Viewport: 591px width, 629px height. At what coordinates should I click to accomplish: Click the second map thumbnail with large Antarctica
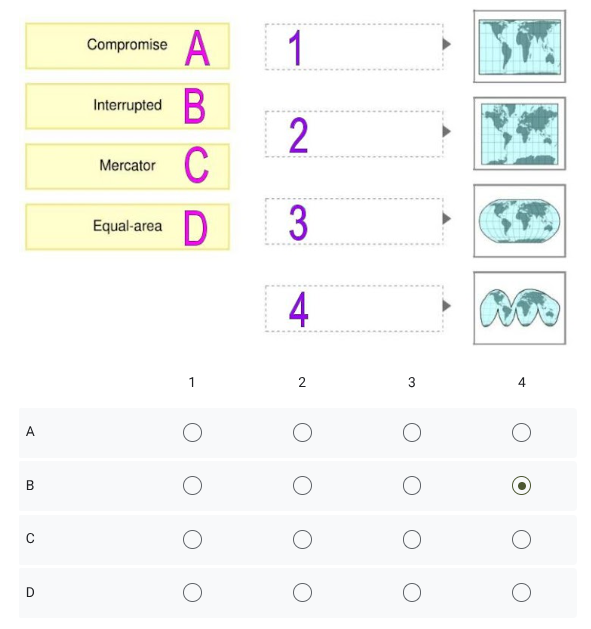click(520, 134)
